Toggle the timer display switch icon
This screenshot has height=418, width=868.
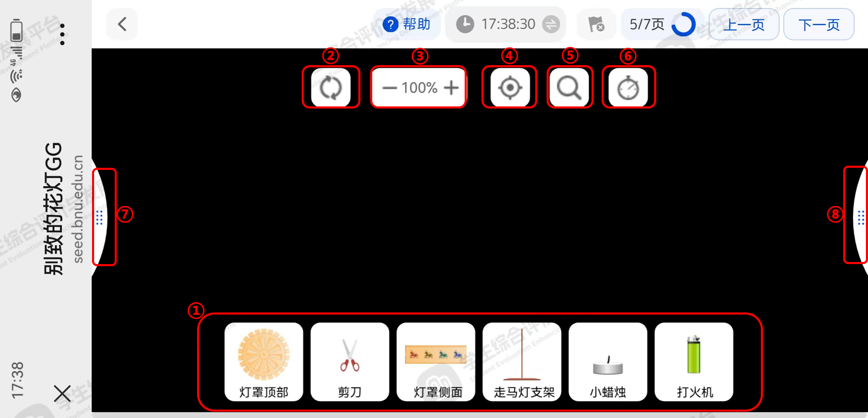point(551,24)
